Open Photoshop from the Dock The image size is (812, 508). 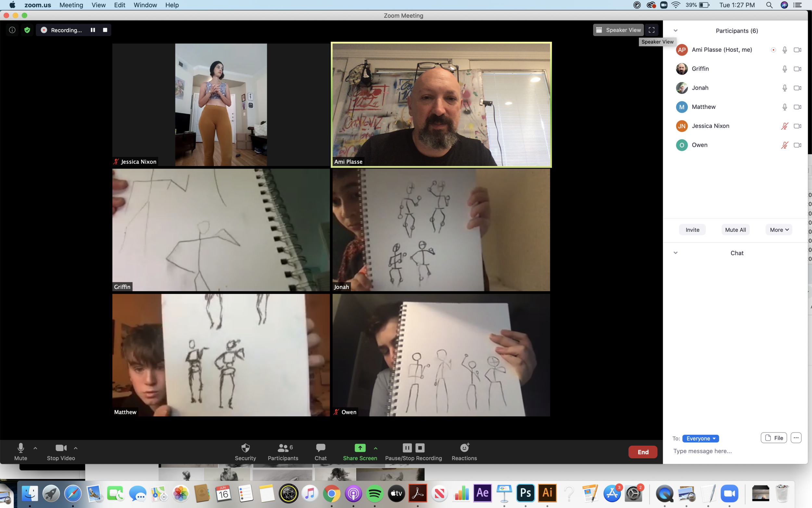click(x=525, y=493)
